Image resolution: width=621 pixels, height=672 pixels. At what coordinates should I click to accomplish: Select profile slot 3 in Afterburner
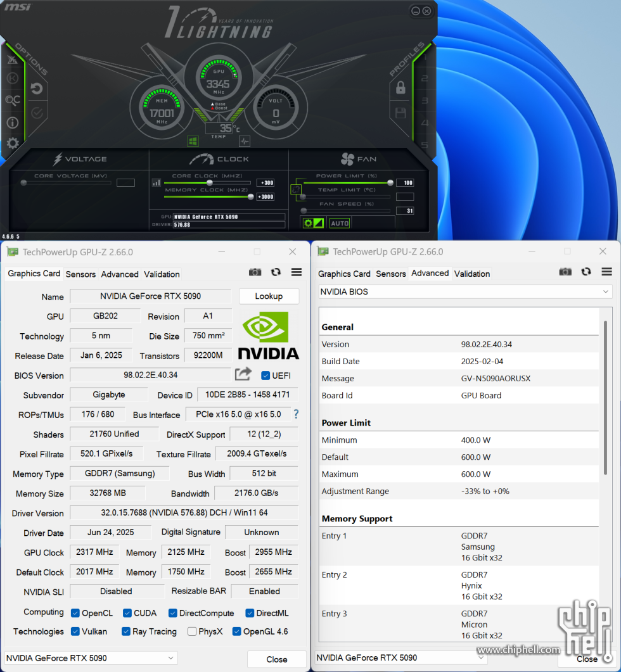(x=424, y=101)
